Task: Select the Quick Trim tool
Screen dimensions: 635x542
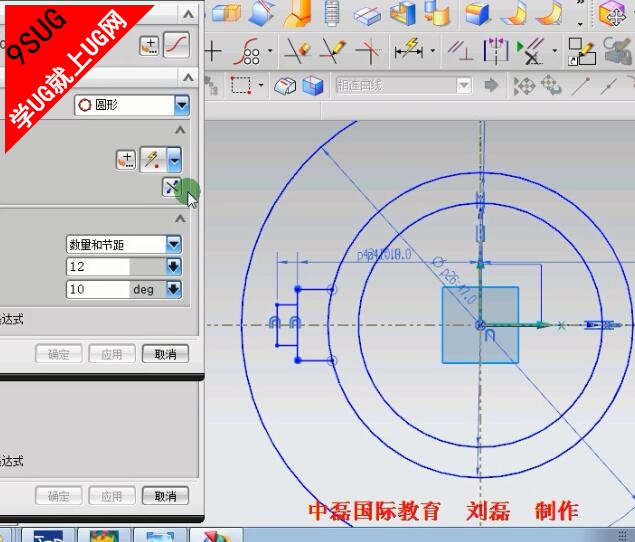Action: pyautogui.click(x=298, y=51)
